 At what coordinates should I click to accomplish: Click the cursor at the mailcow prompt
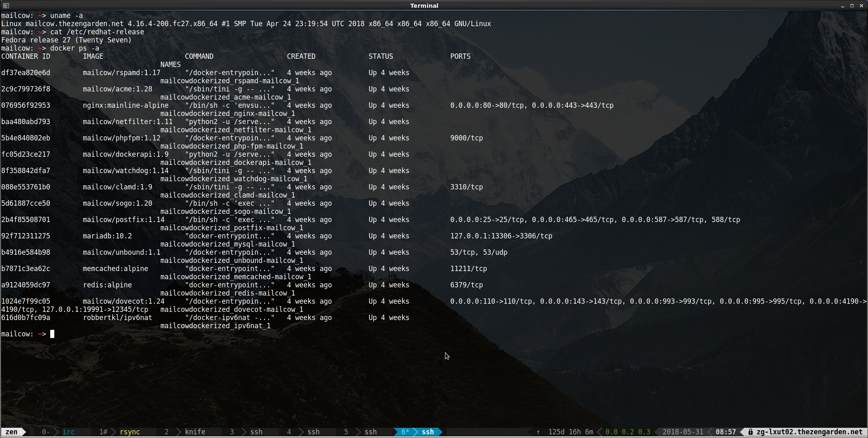(52, 334)
